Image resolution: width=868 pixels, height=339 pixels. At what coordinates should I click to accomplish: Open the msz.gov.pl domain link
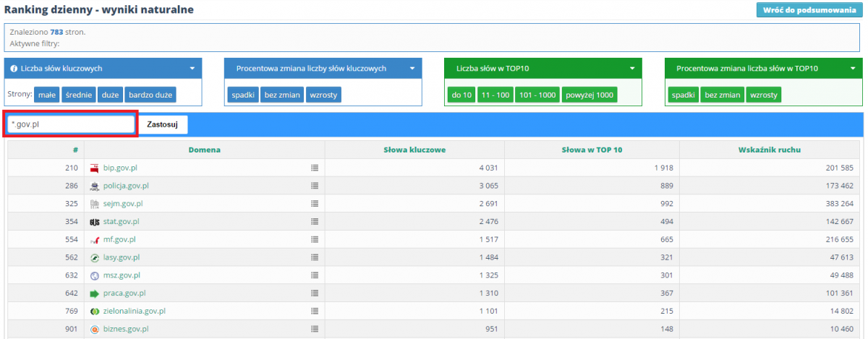tap(122, 275)
